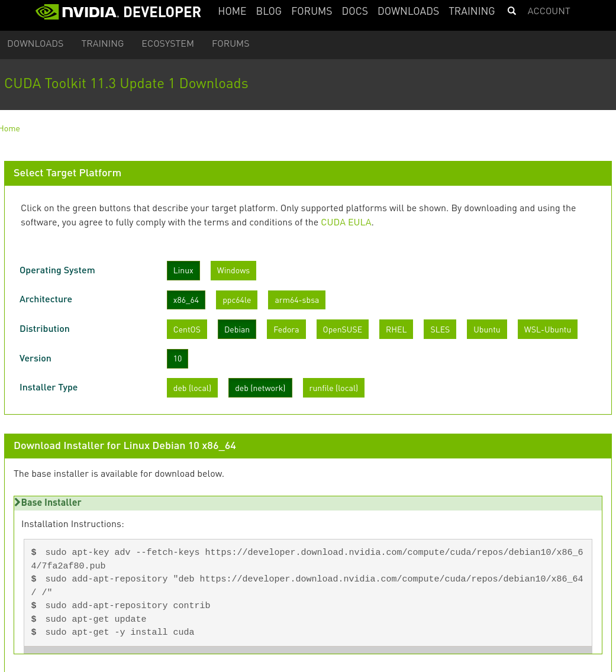Open the ACCOUNT menu

pyautogui.click(x=549, y=11)
